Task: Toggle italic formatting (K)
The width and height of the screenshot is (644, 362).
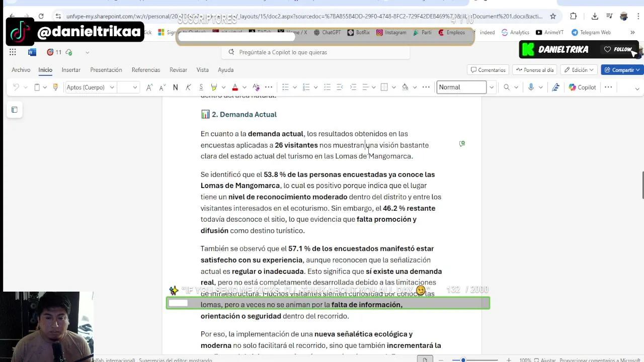Action: click(x=188, y=87)
